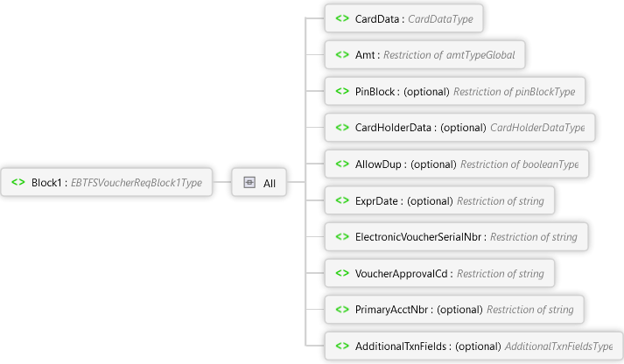The width and height of the screenshot is (624, 364).
Task: Click the green element icon beside Amt
Action: tap(341, 55)
